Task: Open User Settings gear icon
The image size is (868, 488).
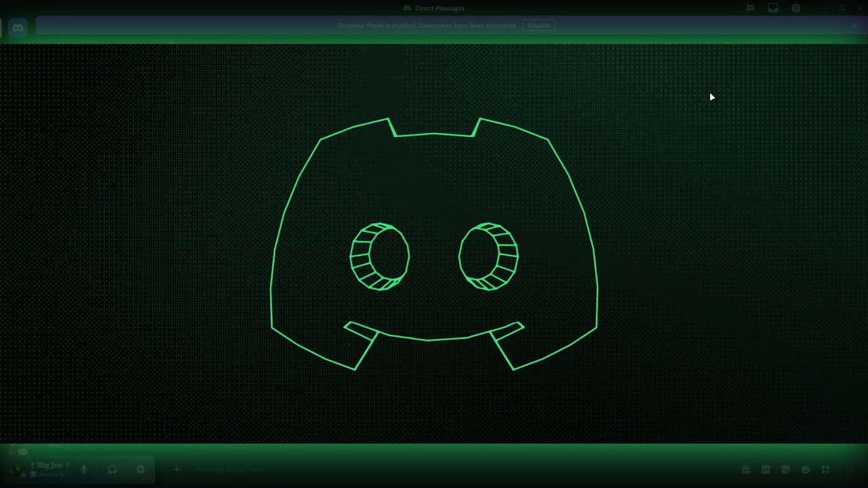Action: point(140,469)
